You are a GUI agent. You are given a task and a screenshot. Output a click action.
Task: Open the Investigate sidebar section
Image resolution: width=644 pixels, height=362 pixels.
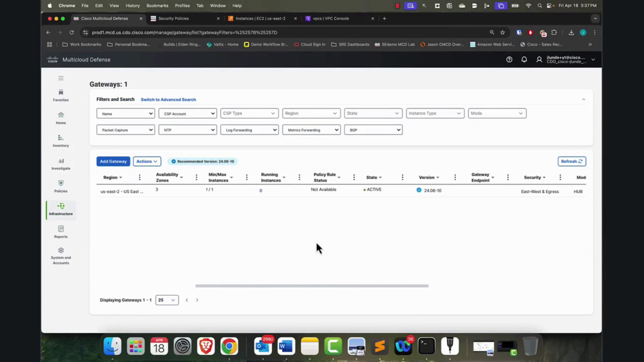click(x=61, y=164)
